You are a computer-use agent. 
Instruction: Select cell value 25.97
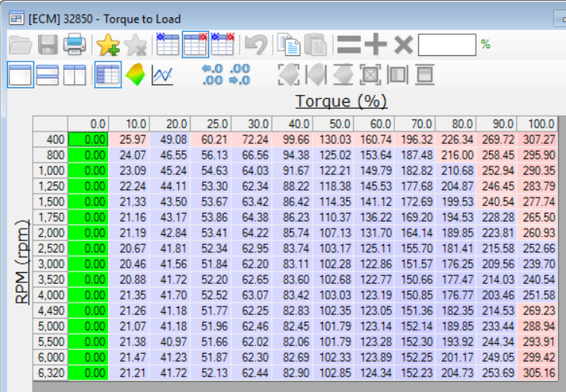pyautogui.click(x=129, y=139)
